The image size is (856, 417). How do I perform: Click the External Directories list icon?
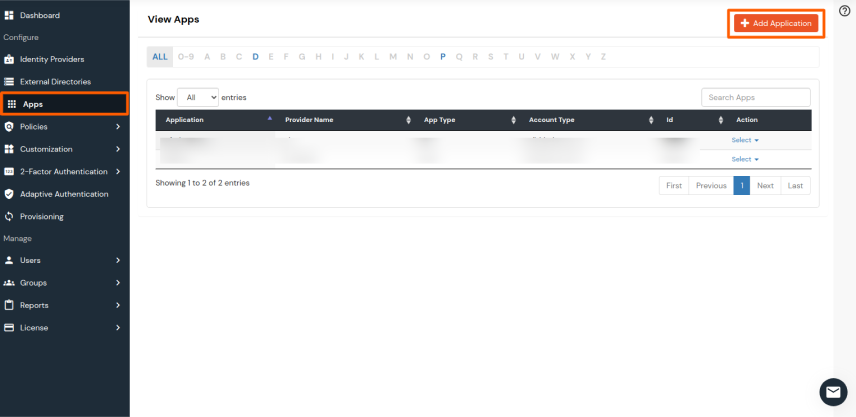[9, 81]
